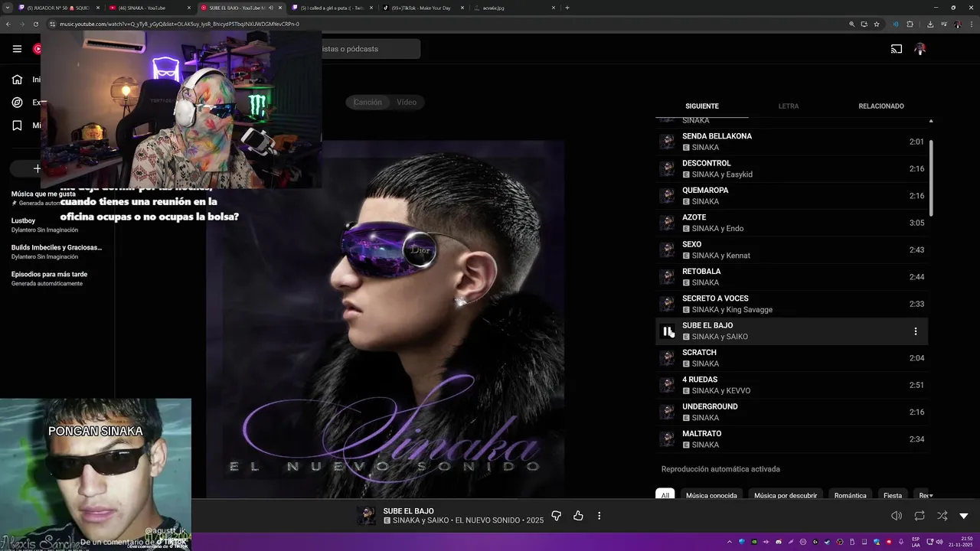
Task: Switch to the SIGUIENTE tab
Action: (x=702, y=106)
